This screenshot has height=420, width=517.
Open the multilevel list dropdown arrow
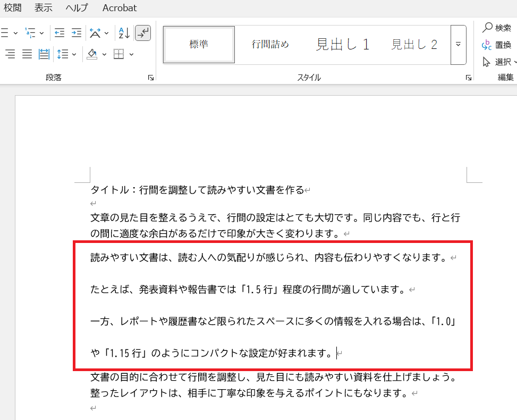tap(41, 33)
